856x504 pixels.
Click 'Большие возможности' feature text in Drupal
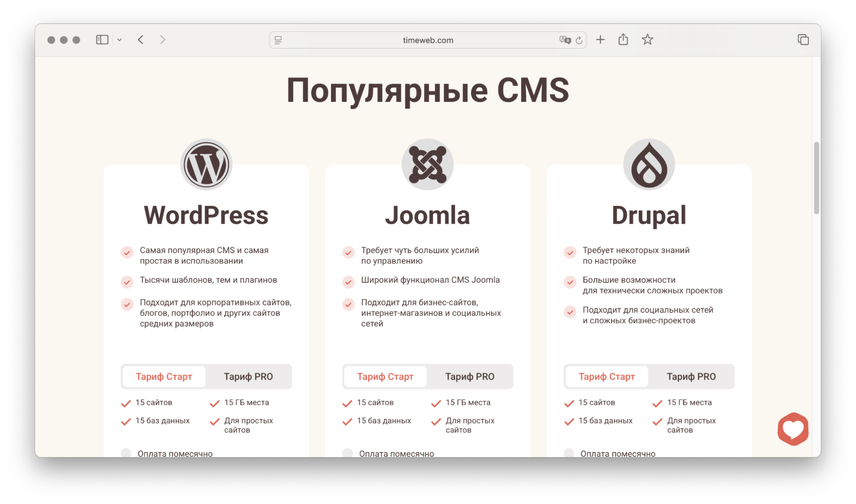[x=652, y=285]
